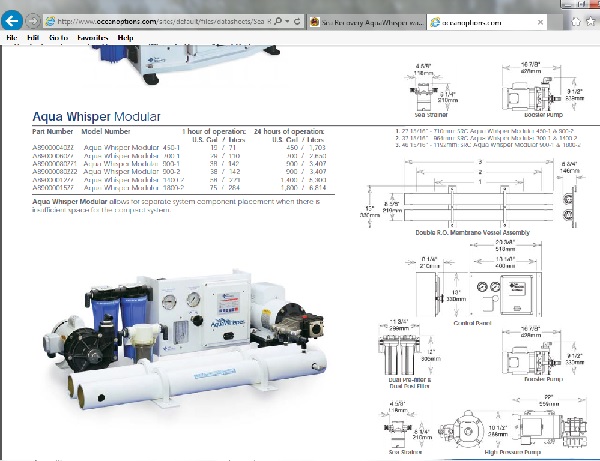Select row 'Aqua Whisper Modular 900-2'
The image size is (600, 461).
pos(179,171)
